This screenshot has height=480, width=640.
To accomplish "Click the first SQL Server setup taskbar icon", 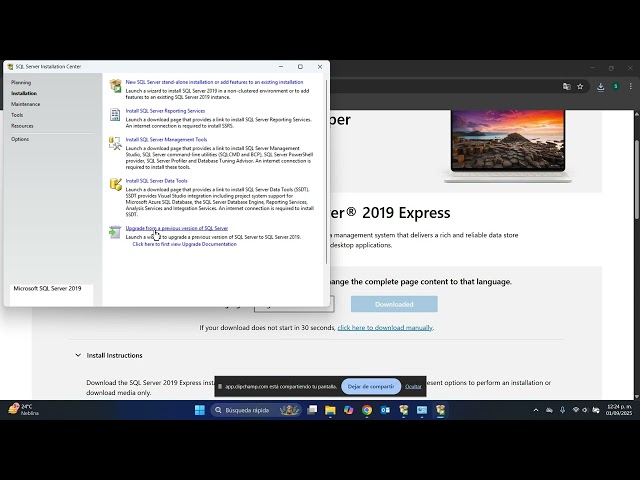I will click(x=403, y=410).
